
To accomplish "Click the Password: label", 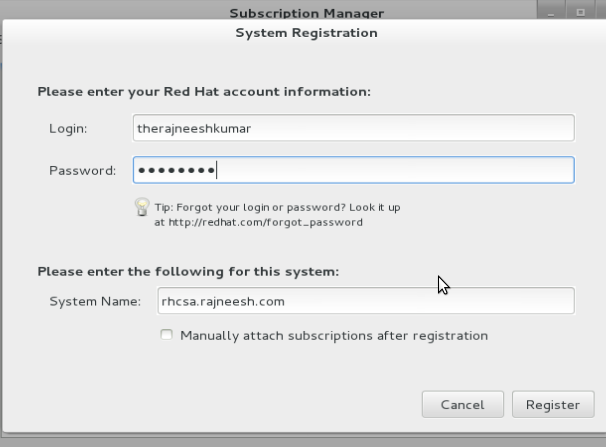I will (82, 170).
